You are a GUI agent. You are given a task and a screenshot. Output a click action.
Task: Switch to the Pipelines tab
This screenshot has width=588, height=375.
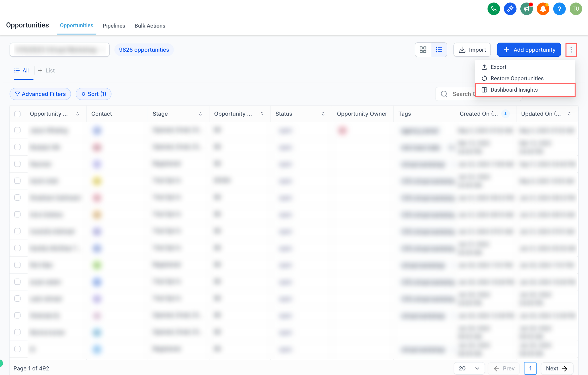(x=114, y=26)
